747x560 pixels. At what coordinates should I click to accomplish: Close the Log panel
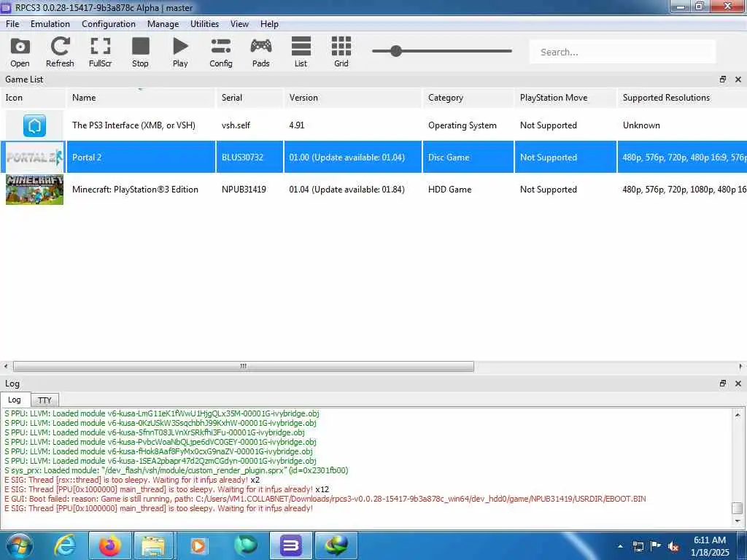tap(738, 384)
